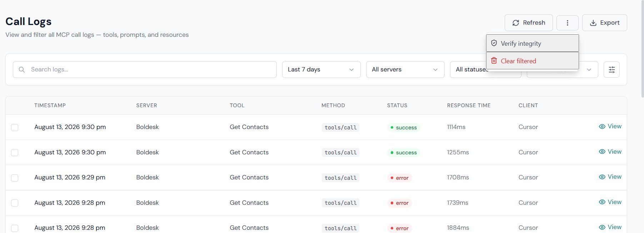Tick checkbox for 1884ms row
The width and height of the screenshot is (644, 233).
(15, 228)
